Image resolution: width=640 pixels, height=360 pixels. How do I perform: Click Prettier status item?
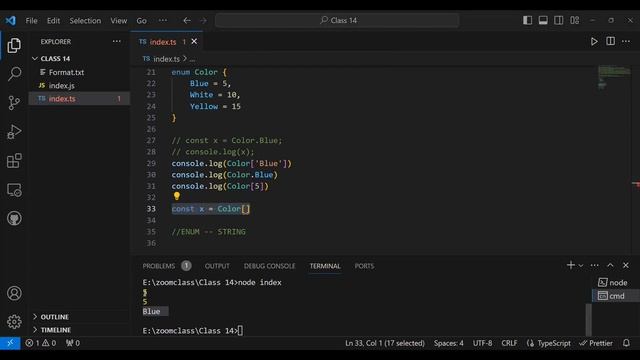point(596,343)
